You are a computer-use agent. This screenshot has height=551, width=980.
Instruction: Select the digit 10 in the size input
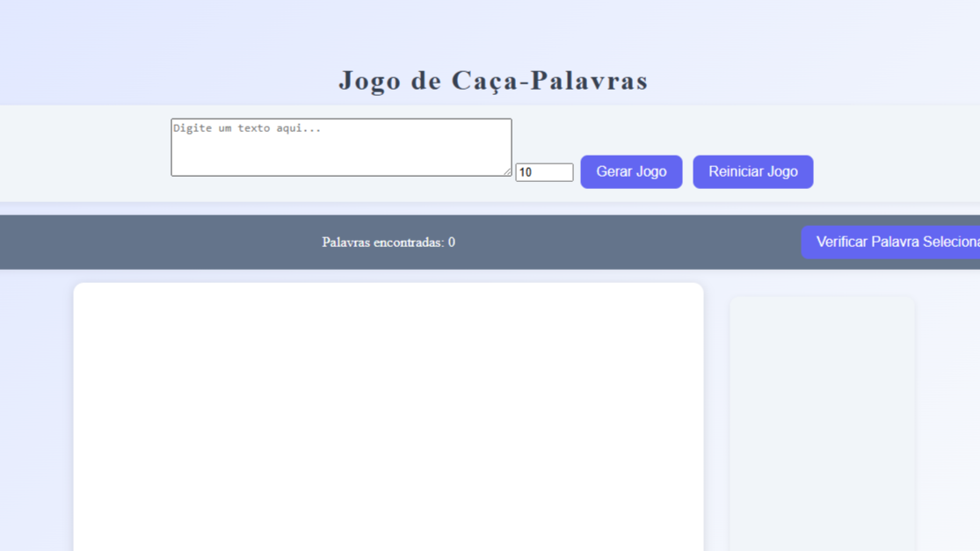click(x=526, y=173)
